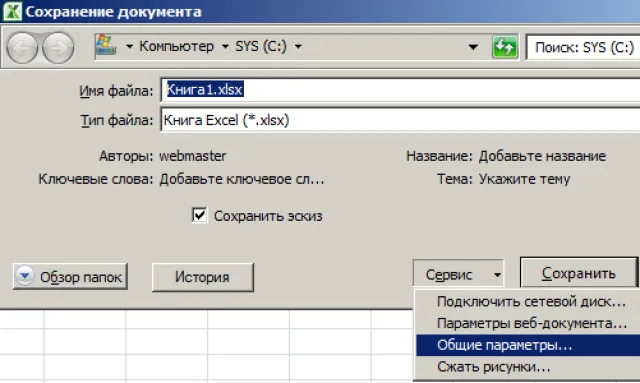Click the Сохранить button
The height and width of the screenshot is (383, 640).
579,273
